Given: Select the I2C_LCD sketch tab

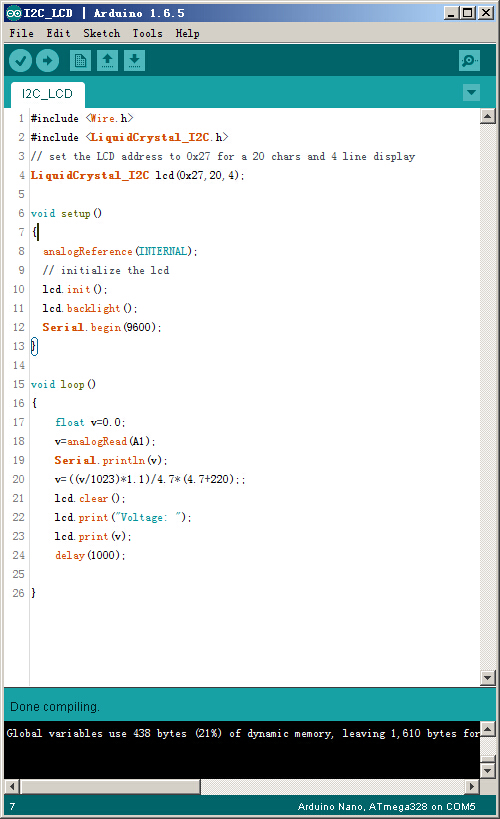Looking at the screenshot, I should [47, 94].
